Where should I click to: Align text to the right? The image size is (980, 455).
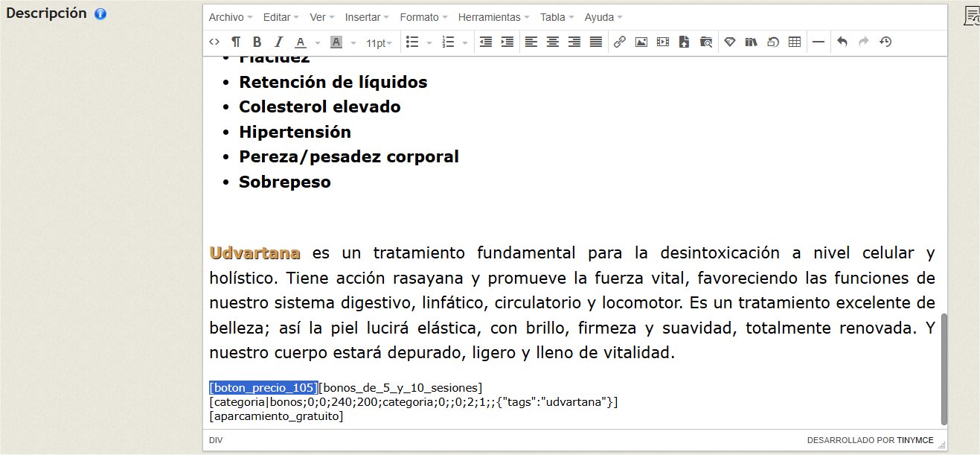574,42
